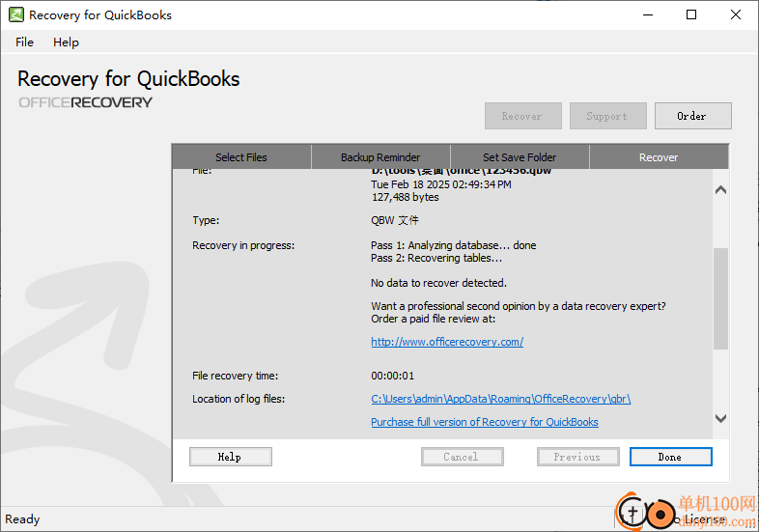This screenshot has height=532, width=759.
Task: Maximize the Recovery for QuickBooks window
Action: (x=691, y=14)
